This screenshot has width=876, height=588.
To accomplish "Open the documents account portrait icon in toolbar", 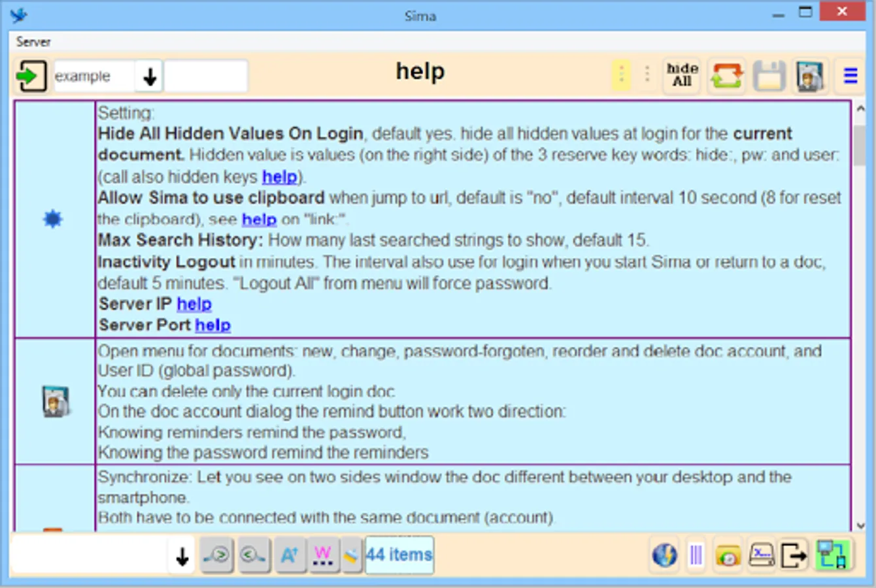I will 809,76.
